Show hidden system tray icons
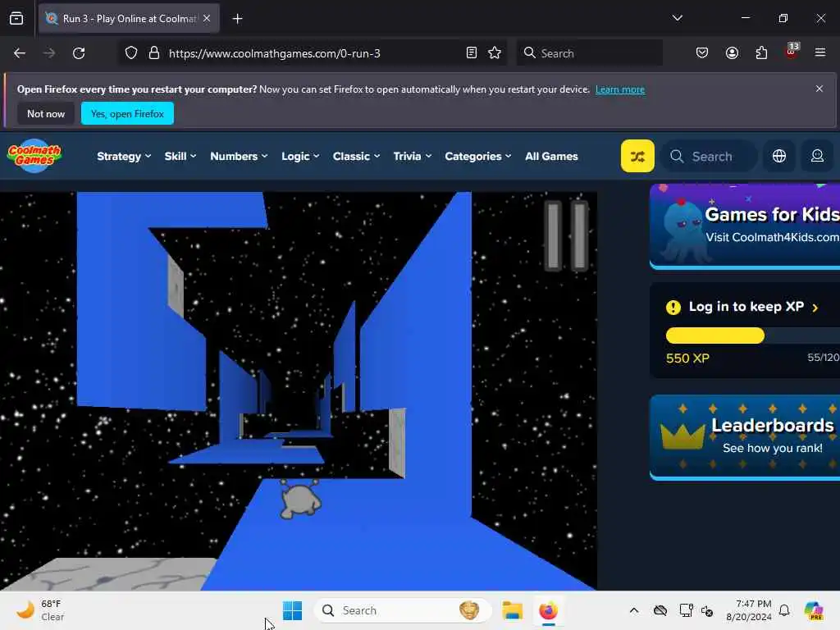840x630 pixels. point(634,610)
